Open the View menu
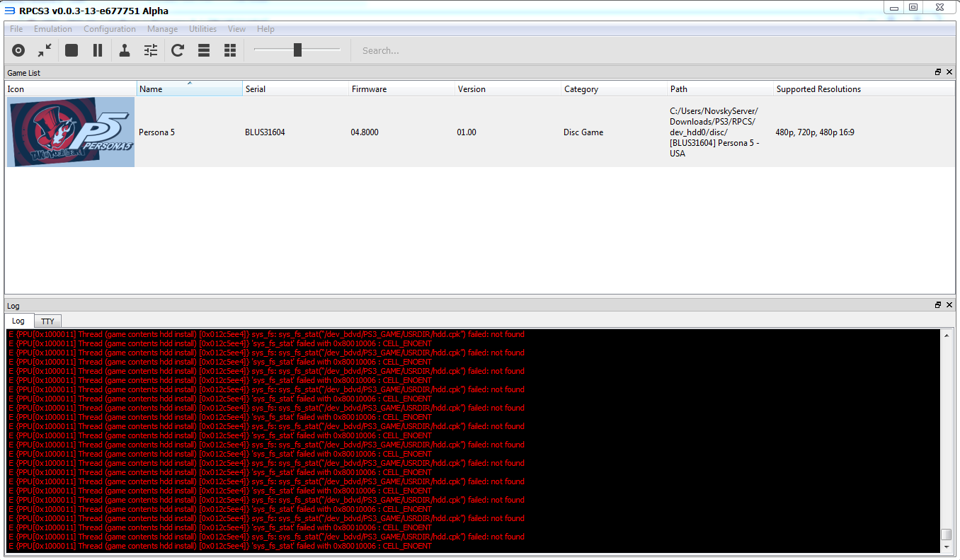960x560 pixels. [237, 29]
